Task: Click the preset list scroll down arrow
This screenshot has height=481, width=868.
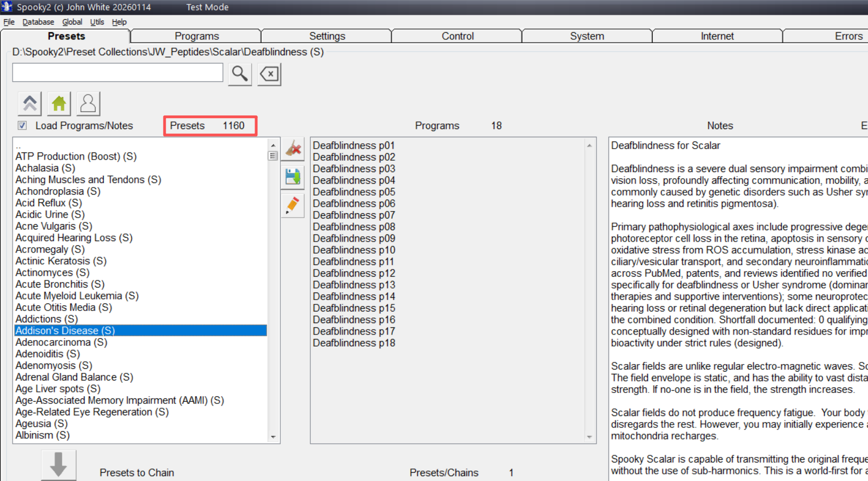Action: click(x=273, y=437)
